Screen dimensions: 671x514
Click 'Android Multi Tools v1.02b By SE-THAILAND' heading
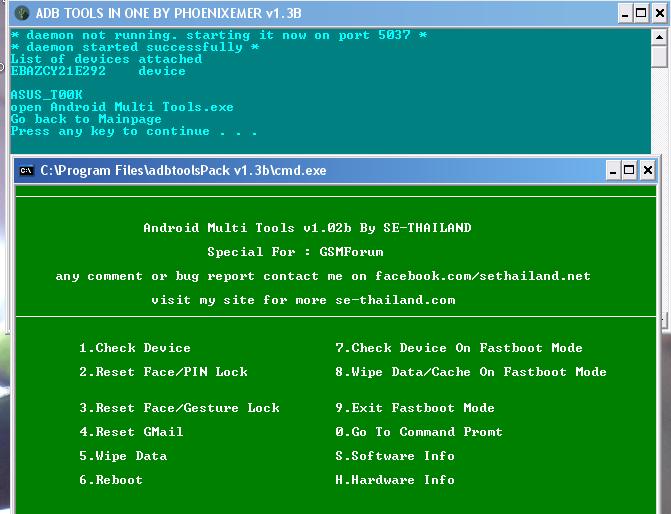tap(307, 228)
